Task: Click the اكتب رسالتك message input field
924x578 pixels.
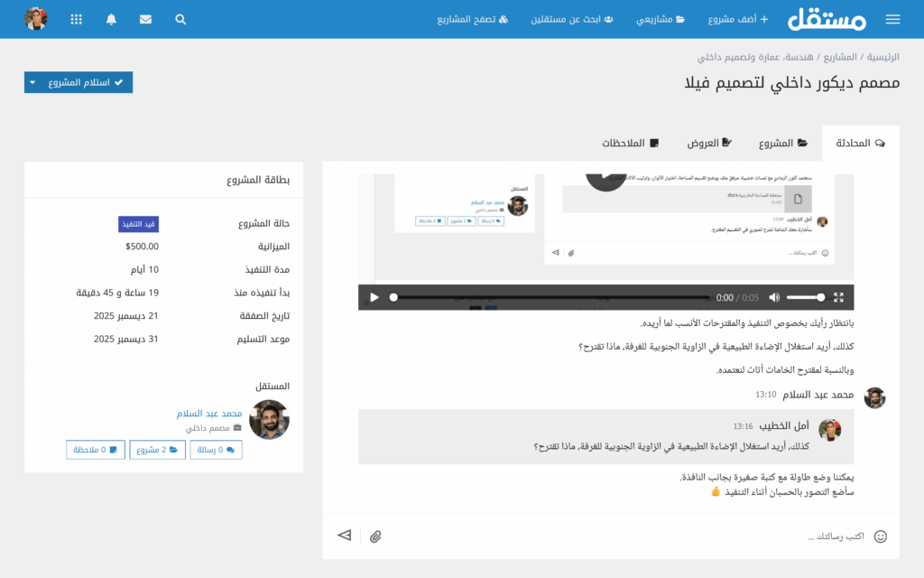Action: point(812,535)
